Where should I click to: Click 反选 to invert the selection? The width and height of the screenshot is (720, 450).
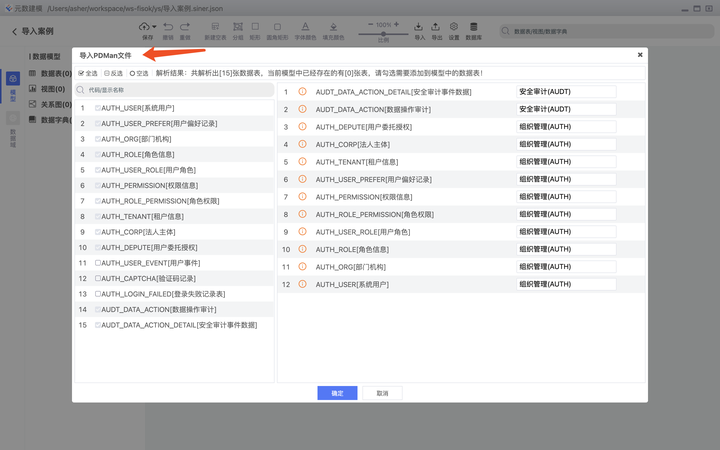(x=113, y=73)
